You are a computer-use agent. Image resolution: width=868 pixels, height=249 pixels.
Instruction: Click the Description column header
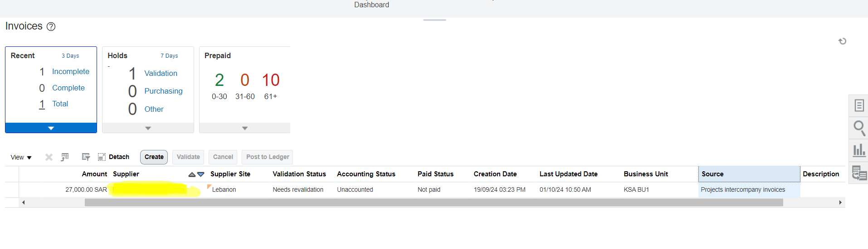821,174
